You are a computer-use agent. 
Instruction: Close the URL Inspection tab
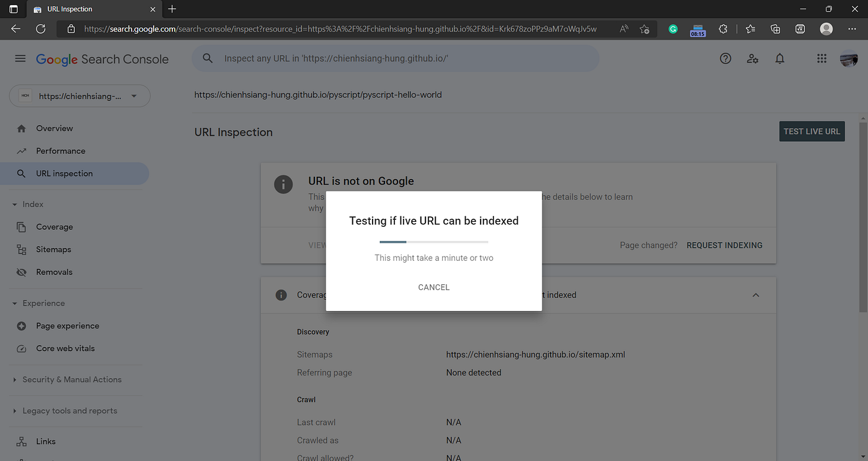[153, 9]
